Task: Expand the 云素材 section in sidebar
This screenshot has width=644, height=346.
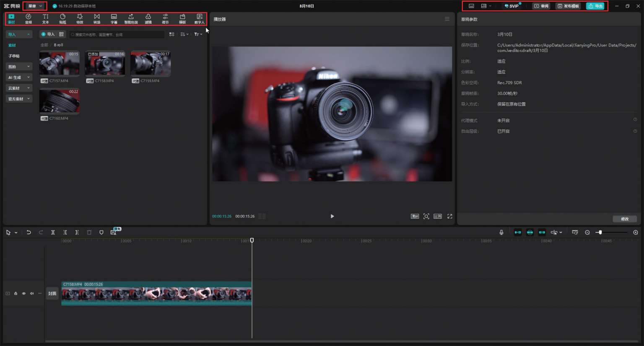Action: [19, 88]
